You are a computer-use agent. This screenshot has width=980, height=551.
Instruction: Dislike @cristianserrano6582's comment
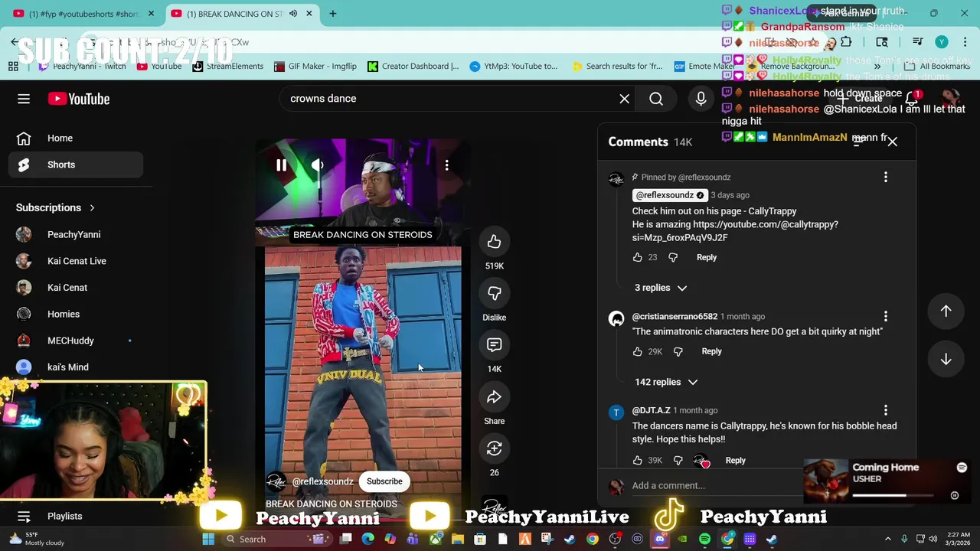point(678,352)
